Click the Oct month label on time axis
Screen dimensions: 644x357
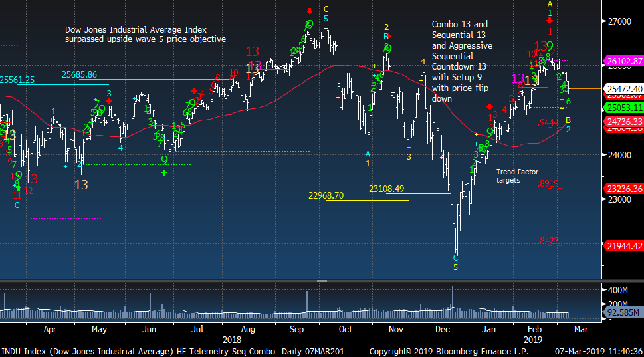click(x=346, y=330)
